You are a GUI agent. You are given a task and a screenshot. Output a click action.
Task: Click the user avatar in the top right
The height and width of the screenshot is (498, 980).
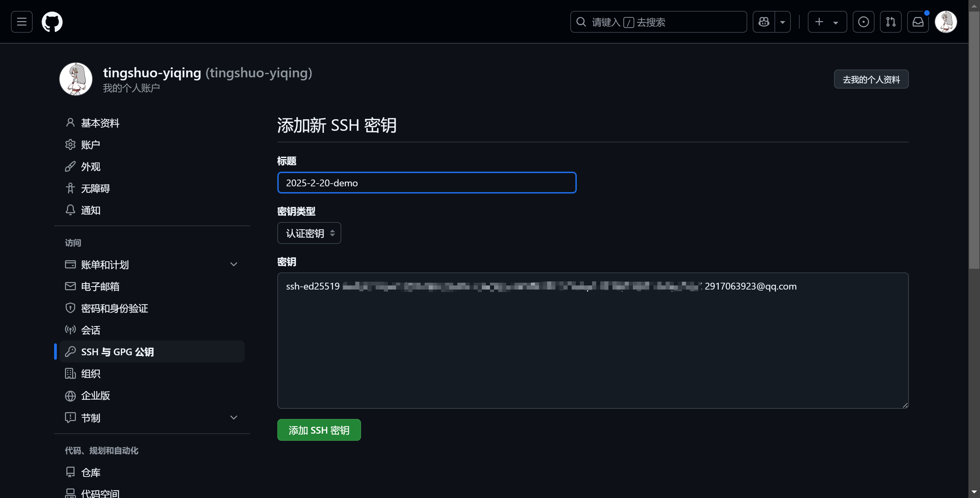pyautogui.click(x=945, y=22)
